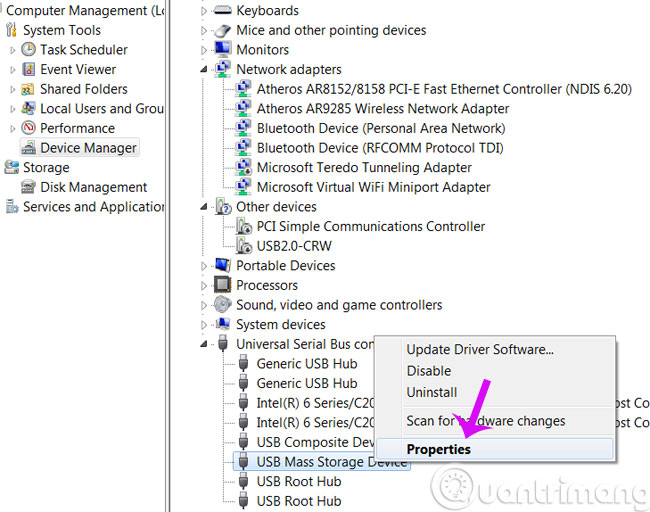
Task: Click the Task Scheduler clock icon
Action: point(29,49)
